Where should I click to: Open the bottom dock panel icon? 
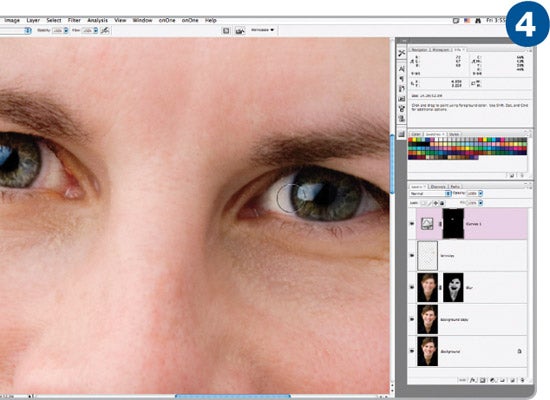point(402,134)
